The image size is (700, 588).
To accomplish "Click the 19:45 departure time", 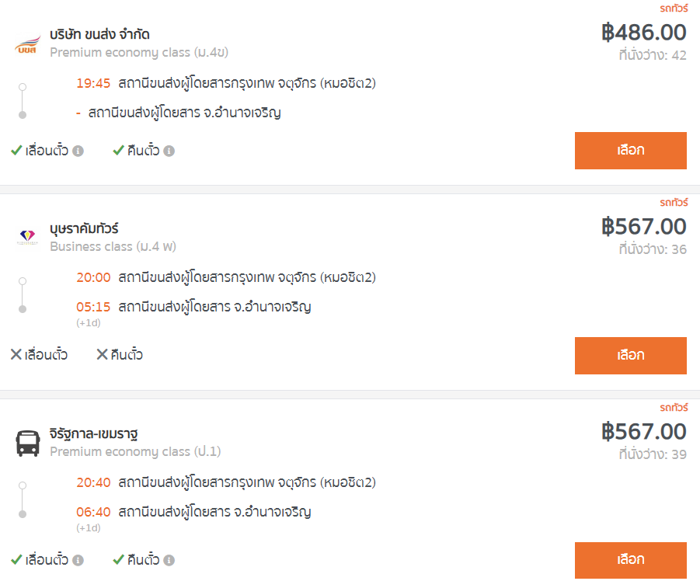I will coord(93,83).
